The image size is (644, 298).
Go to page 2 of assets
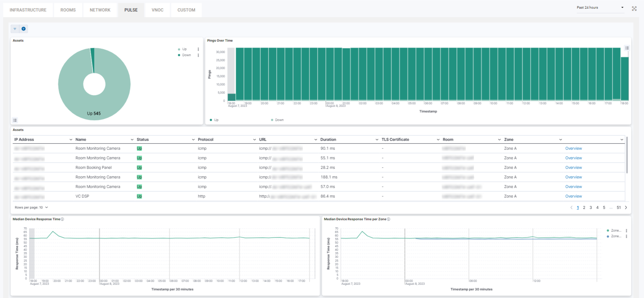point(584,208)
